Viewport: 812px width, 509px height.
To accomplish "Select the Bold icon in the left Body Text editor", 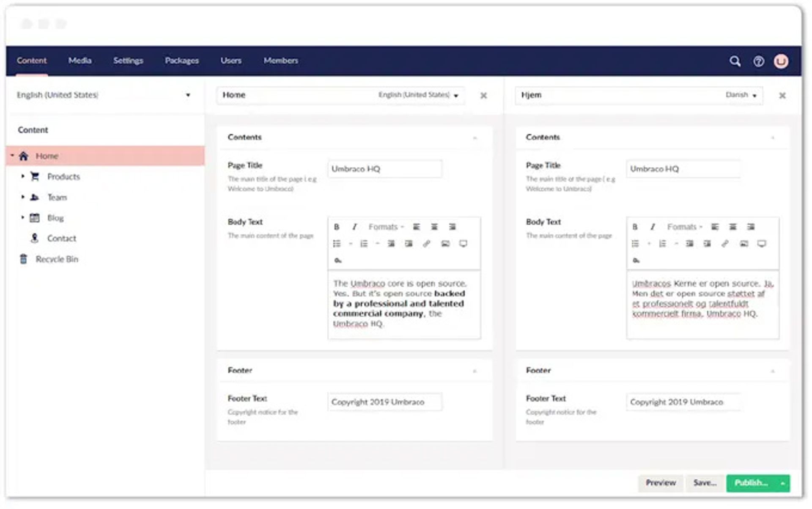I will tap(337, 227).
